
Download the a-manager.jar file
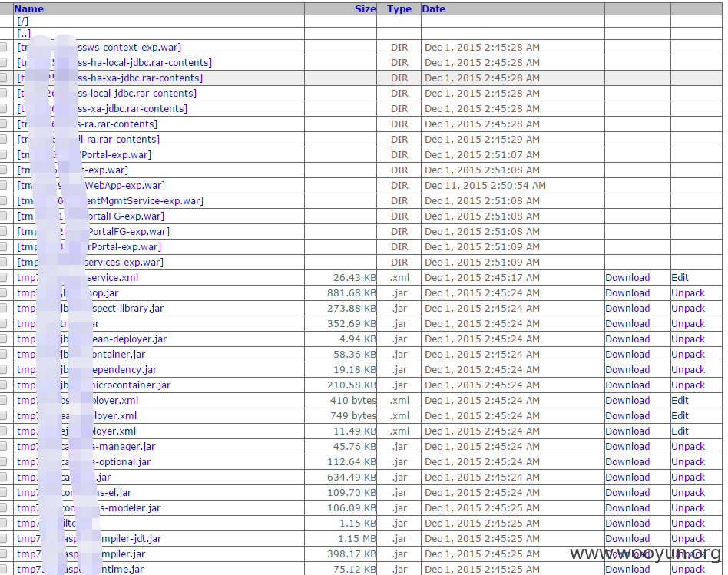coord(627,446)
